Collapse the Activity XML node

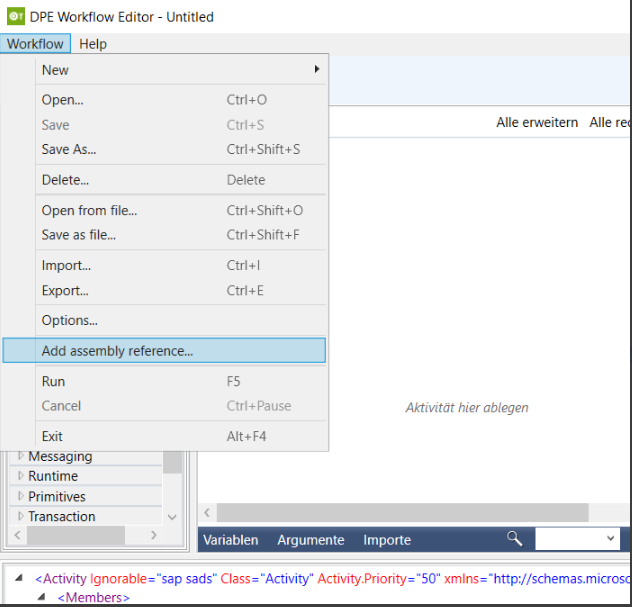pos(19,578)
